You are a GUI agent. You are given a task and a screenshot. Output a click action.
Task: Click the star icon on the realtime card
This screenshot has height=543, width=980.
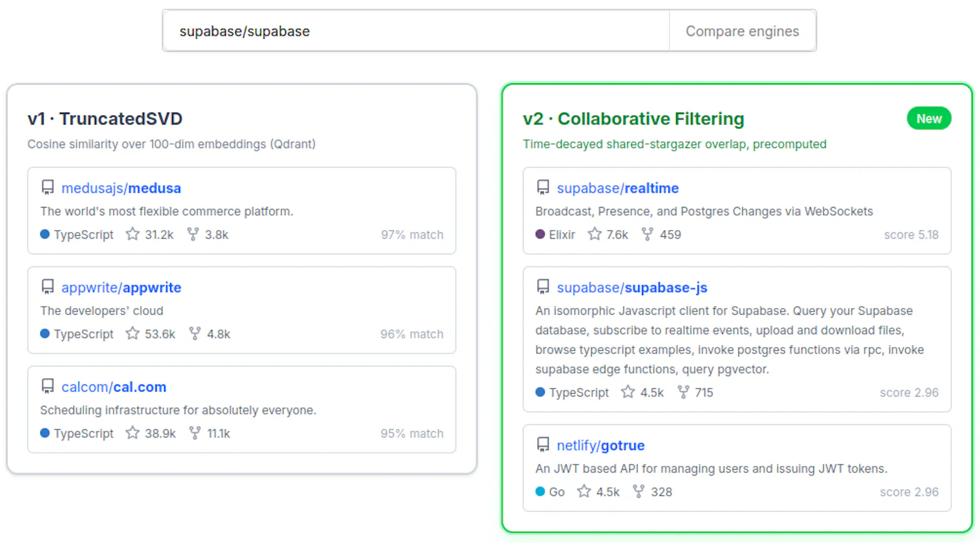(594, 234)
